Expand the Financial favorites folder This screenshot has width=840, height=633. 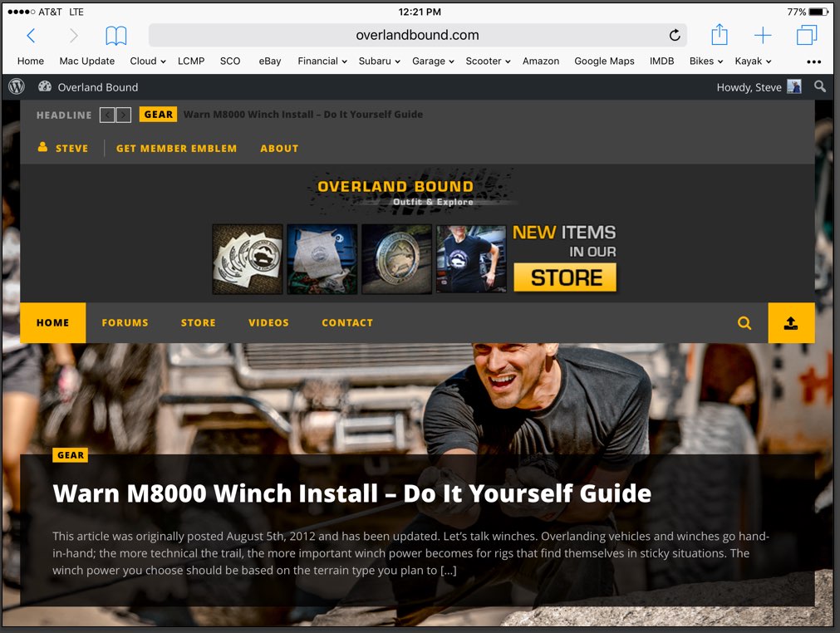tap(322, 61)
